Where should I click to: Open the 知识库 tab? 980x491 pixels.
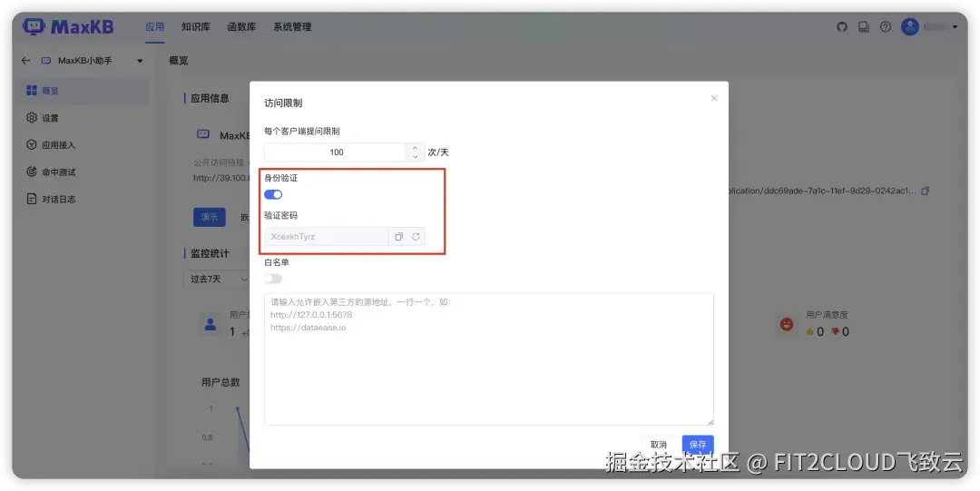pos(196,27)
